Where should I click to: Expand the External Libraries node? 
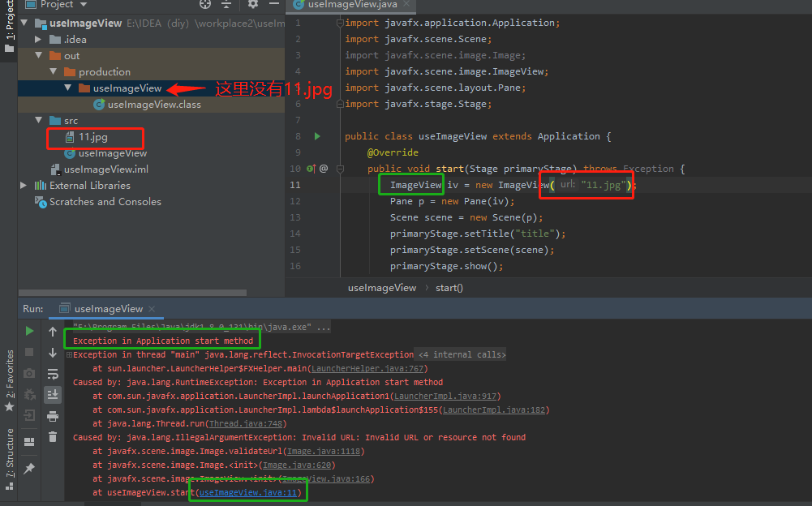(x=24, y=185)
